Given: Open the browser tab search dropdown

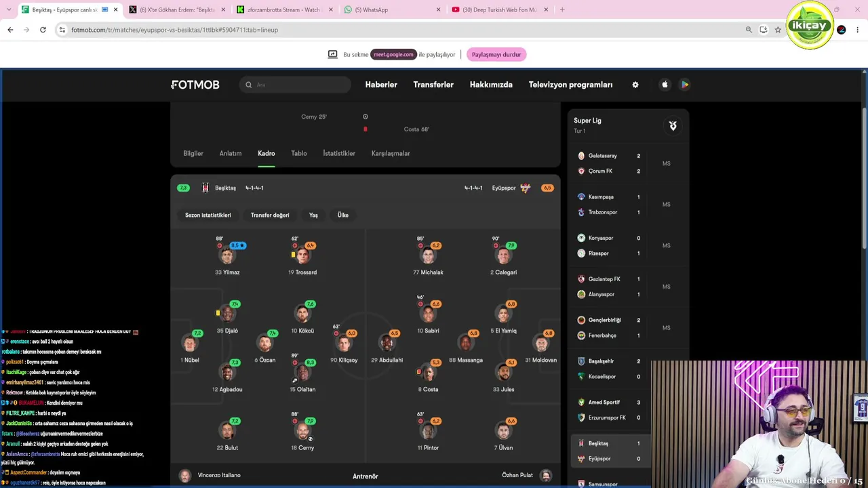Looking at the screenshot, I should (x=8, y=9).
